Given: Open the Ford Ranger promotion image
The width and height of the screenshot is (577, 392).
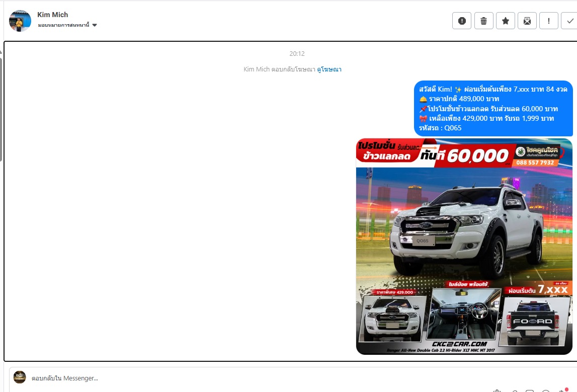Looking at the screenshot, I should (464, 246).
